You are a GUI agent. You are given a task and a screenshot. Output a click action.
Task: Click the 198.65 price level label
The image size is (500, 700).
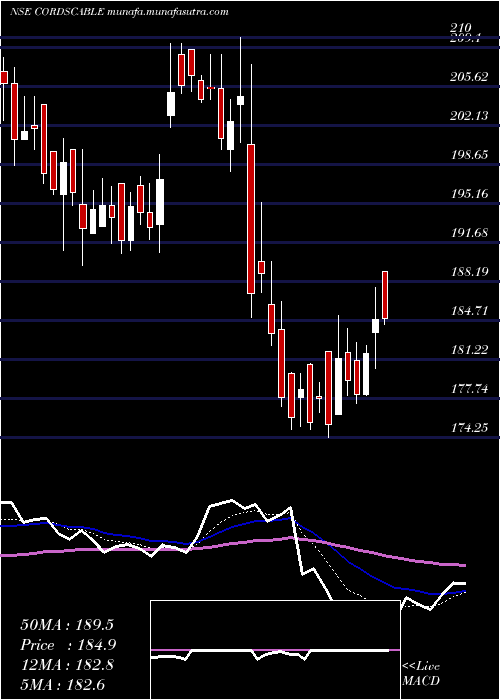(469, 155)
